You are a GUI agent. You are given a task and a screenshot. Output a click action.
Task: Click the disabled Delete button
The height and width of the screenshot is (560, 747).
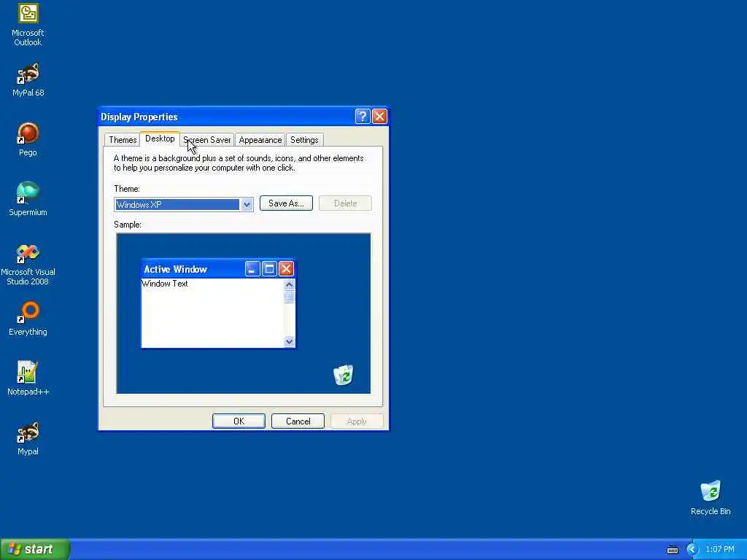(345, 203)
